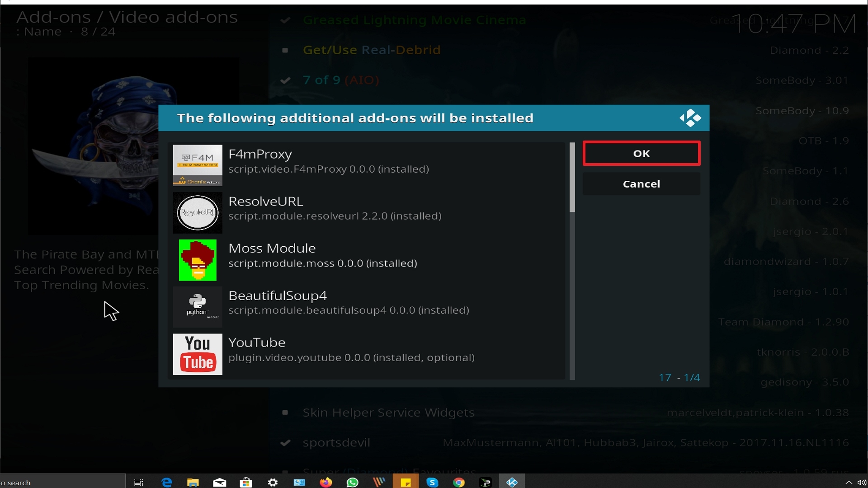This screenshot has height=488, width=868.
Task: Click check mark beside Greased Lightning Movie Cinema
Action: (285, 20)
